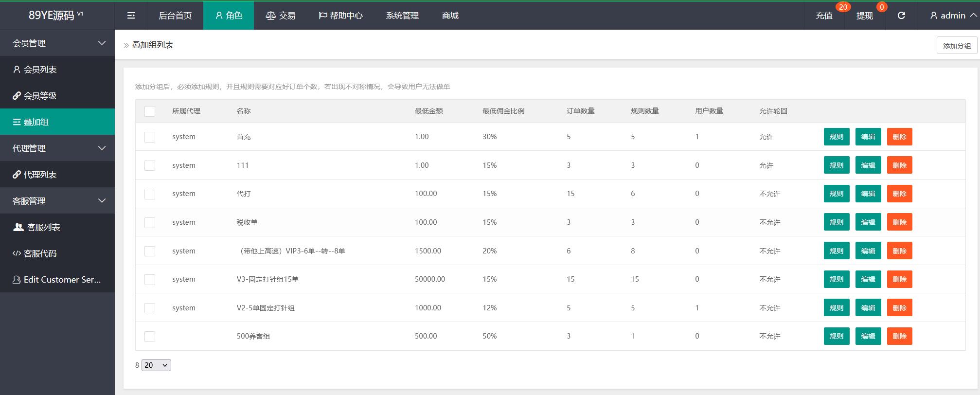The image size is (980, 395).
Task: Click 规则 button for 税收单 row
Action: [x=837, y=222]
